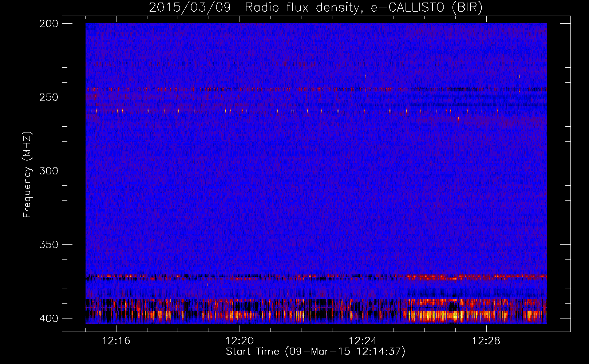Click the plot title '2015/03/09 Radio flux density'
The height and width of the screenshot is (364, 589).
(316, 7)
